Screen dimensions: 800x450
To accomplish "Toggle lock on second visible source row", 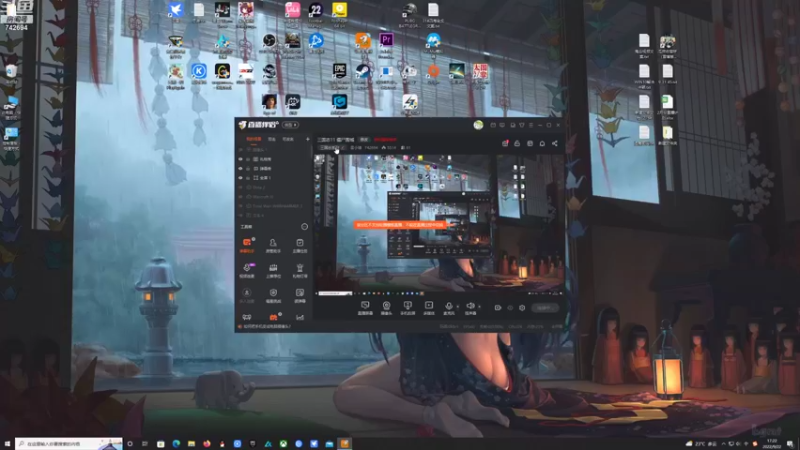I will [248, 168].
